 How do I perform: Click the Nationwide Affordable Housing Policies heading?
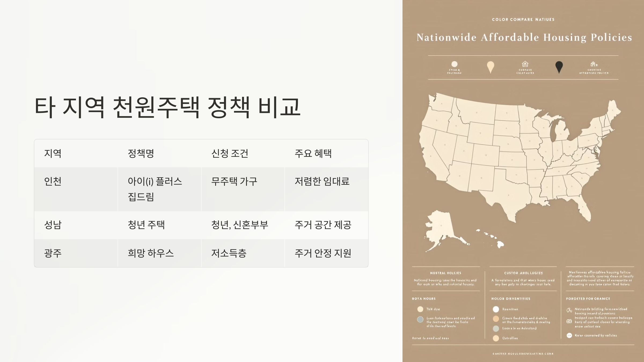(x=524, y=38)
